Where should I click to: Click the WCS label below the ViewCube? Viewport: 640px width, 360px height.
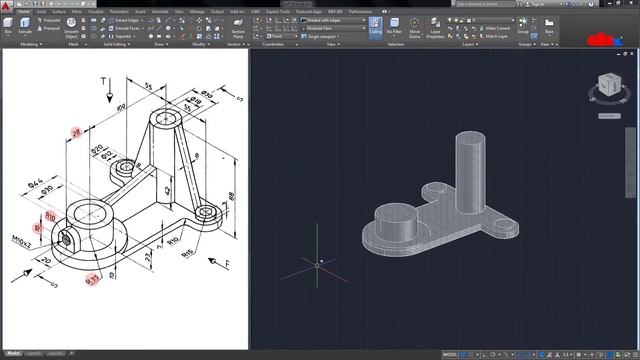(x=609, y=116)
